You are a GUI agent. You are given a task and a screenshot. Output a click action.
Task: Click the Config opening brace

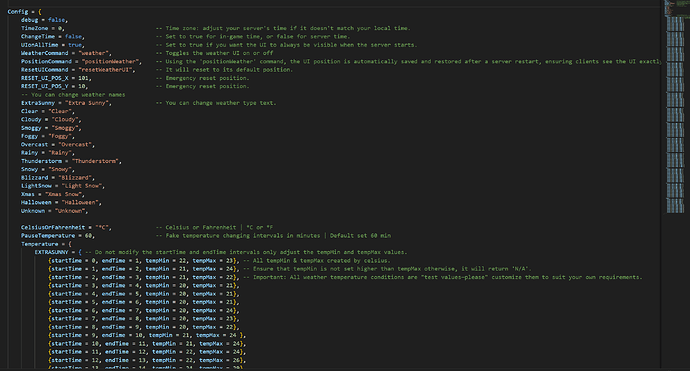click(40, 11)
